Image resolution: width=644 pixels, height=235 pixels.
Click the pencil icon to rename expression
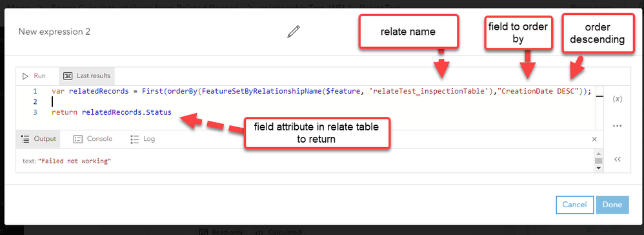coord(293,32)
